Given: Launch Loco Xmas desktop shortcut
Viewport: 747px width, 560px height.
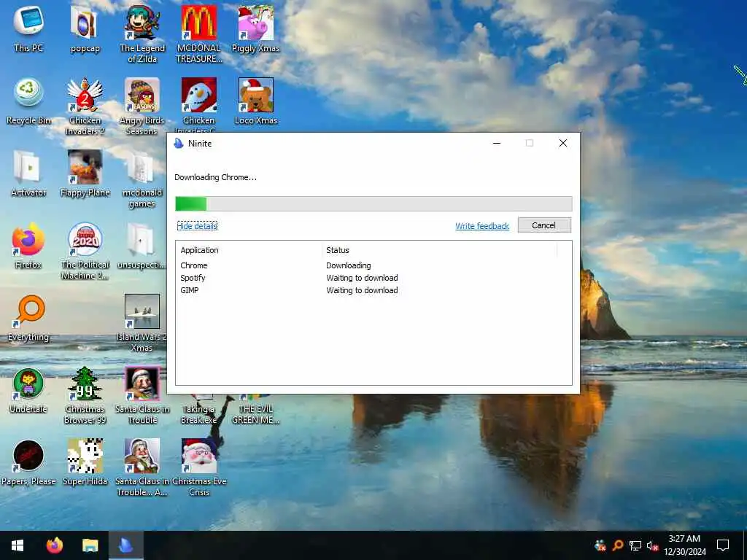Looking at the screenshot, I should click(x=256, y=101).
